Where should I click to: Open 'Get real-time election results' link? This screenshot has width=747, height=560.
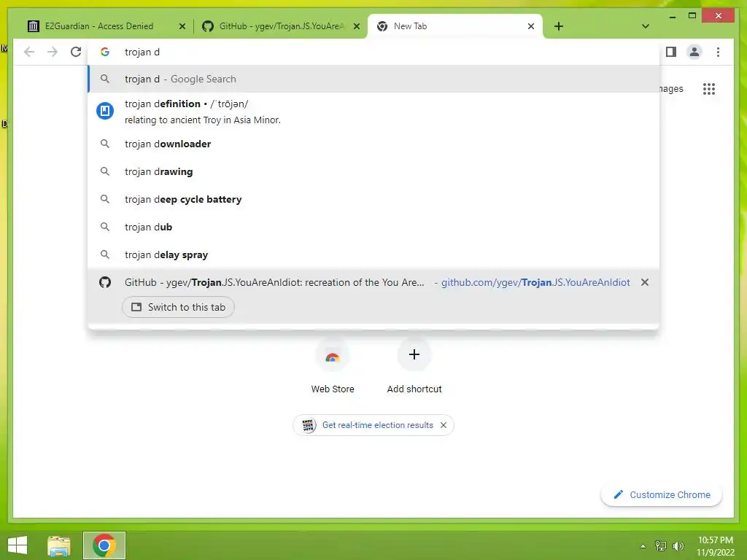pos(377,425)
